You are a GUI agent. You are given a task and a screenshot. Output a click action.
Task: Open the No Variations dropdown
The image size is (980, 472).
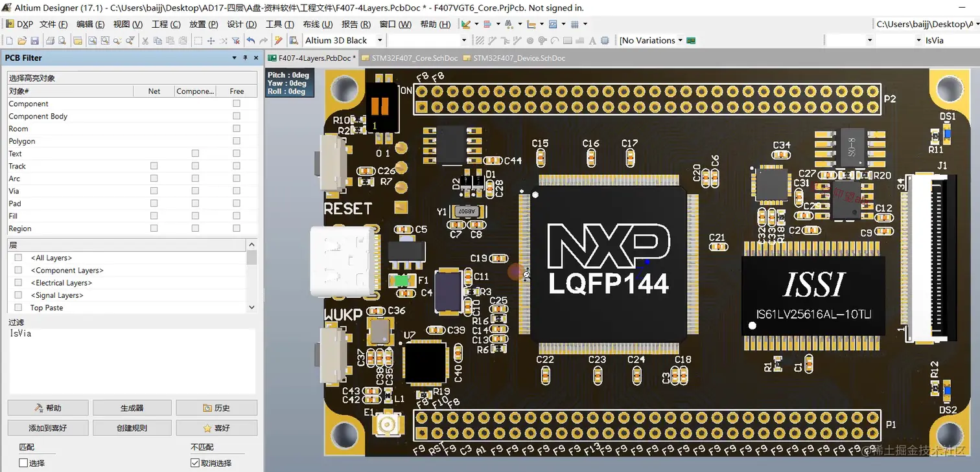[680, 40]
